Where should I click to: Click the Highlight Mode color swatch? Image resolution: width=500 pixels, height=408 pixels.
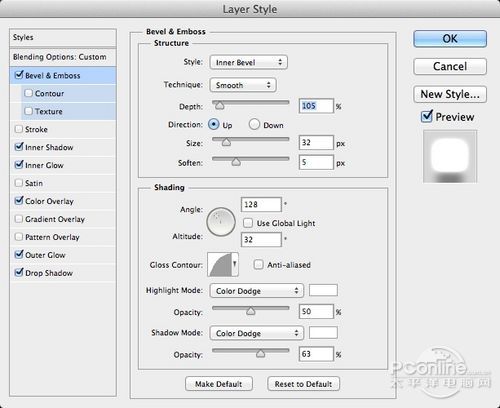pos(323,290)
